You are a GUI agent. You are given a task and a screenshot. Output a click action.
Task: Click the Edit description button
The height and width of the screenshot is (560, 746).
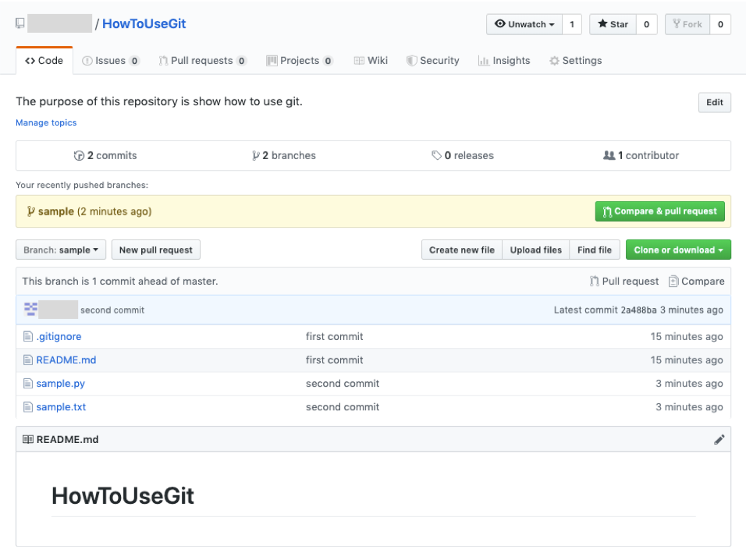[715, 102]
